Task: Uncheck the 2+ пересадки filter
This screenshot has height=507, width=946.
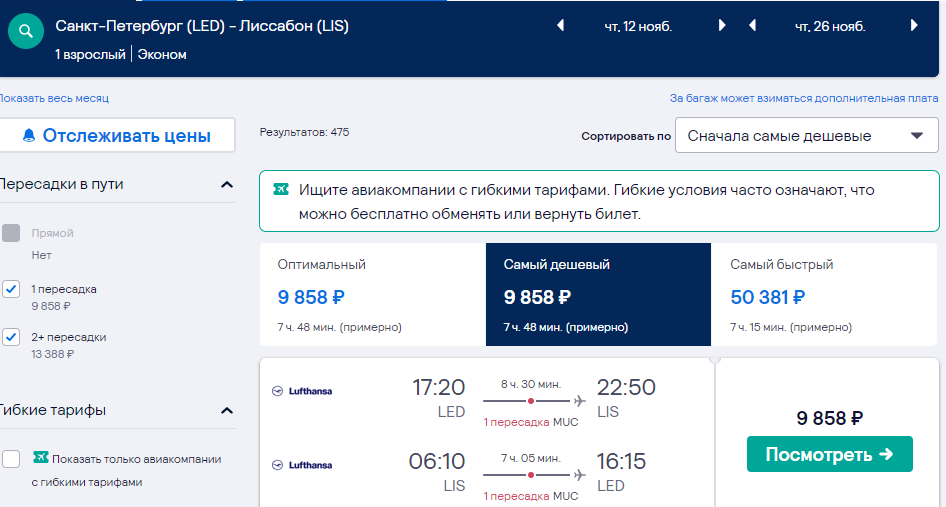Action: pyautogui.click(x=11, y=337)
